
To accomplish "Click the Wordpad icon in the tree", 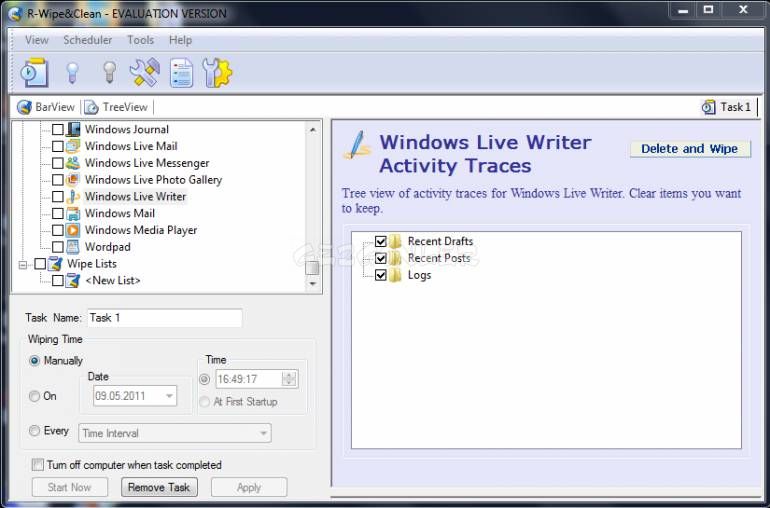I will pos(73,247).
